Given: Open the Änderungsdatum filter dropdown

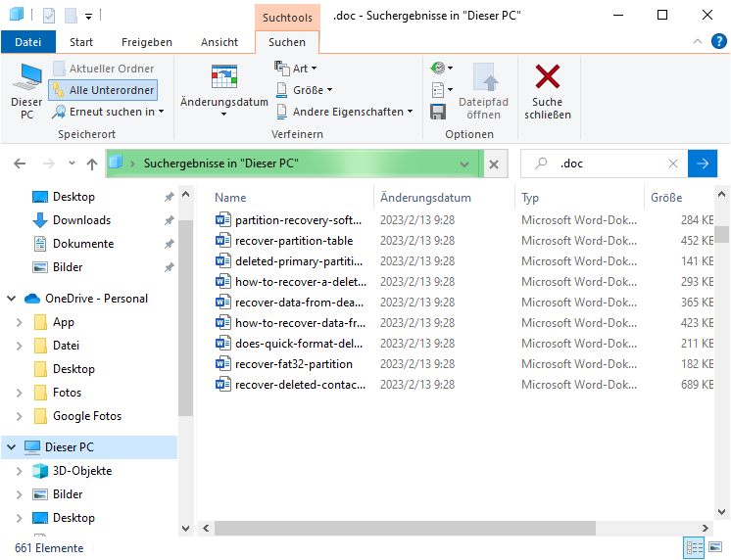Looking at the screenshot, I should (224, 91).
